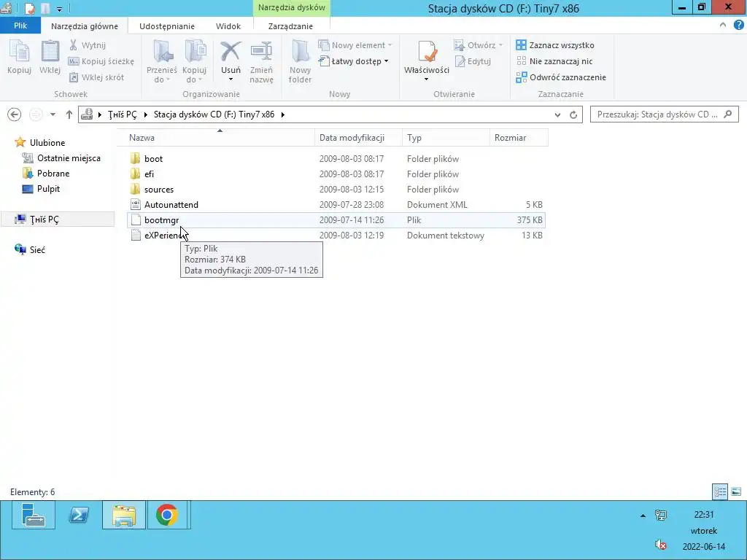
Task: Open Help with the question mark icon
Action: 738,26
